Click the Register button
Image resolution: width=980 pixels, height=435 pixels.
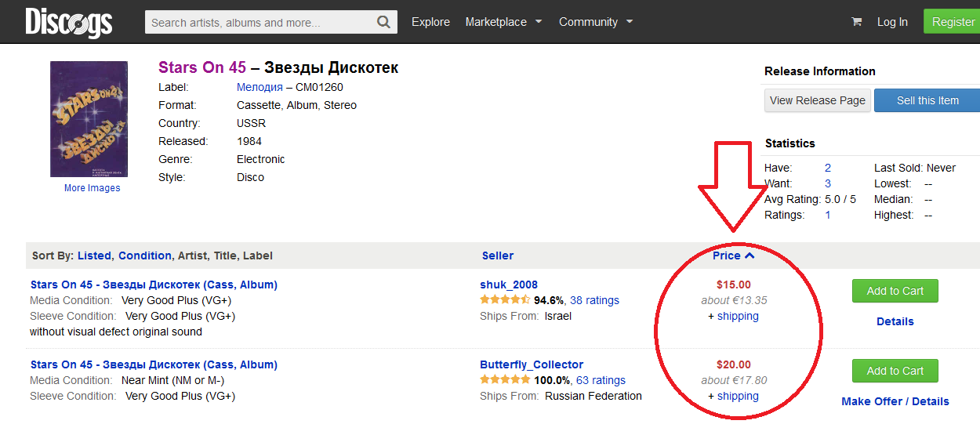click(x=953, y=22)
